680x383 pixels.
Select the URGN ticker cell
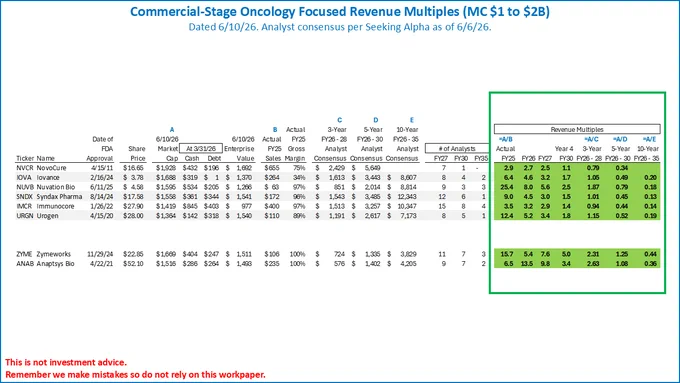[x=24, y=216]
